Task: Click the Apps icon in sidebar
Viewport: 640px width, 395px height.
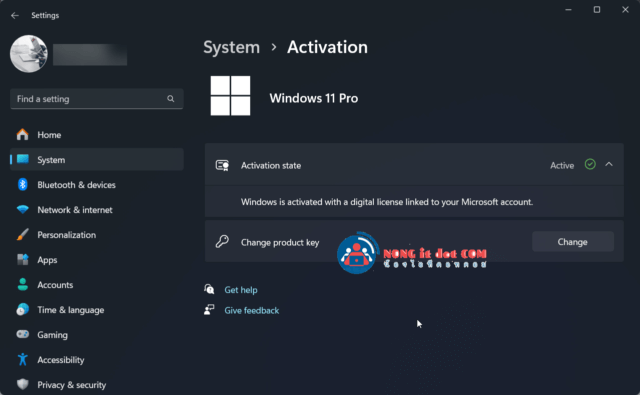Action: pyautogui.click(x=23, y=260)
